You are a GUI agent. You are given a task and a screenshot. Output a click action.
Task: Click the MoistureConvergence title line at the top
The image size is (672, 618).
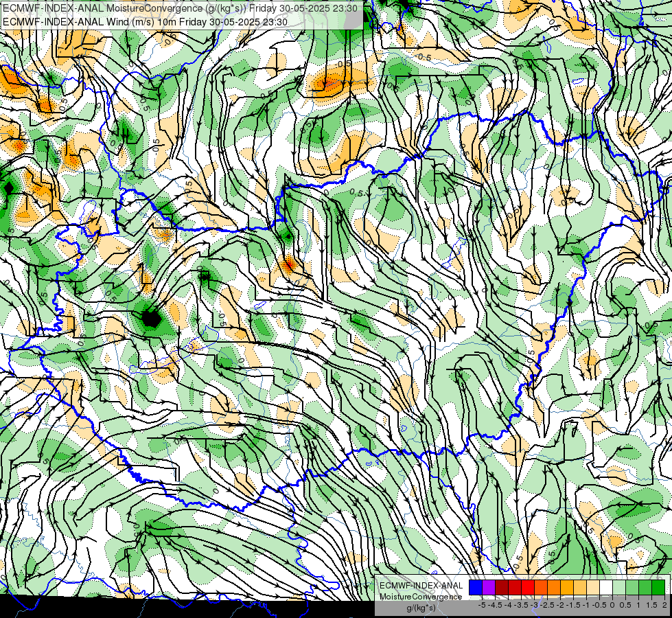pos(180,8)
